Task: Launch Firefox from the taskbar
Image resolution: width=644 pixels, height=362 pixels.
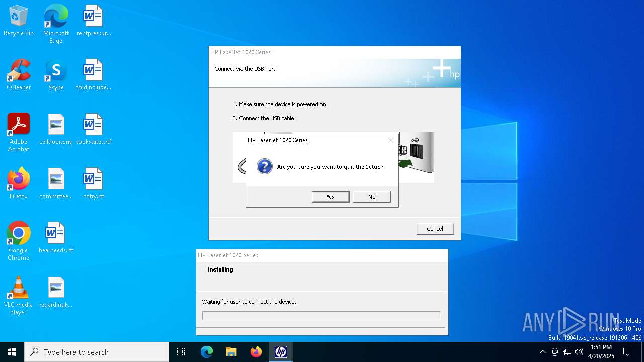Action: pos(256,352)
